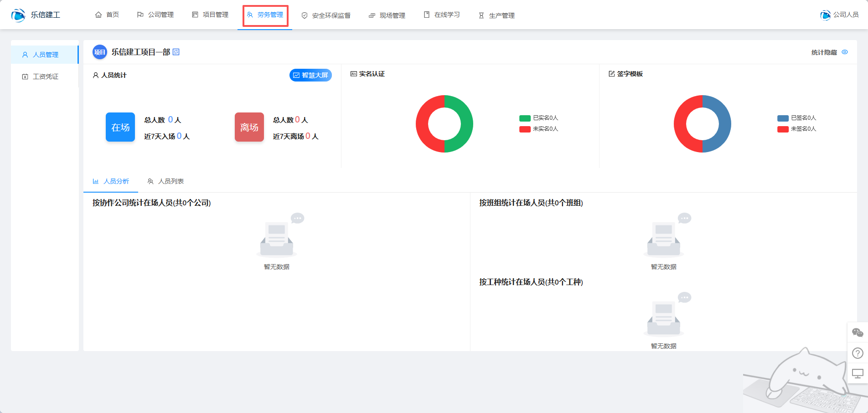868x413 pixels.
Task: Click the blue 在场 tile
Action: click(x=120, y=127)
